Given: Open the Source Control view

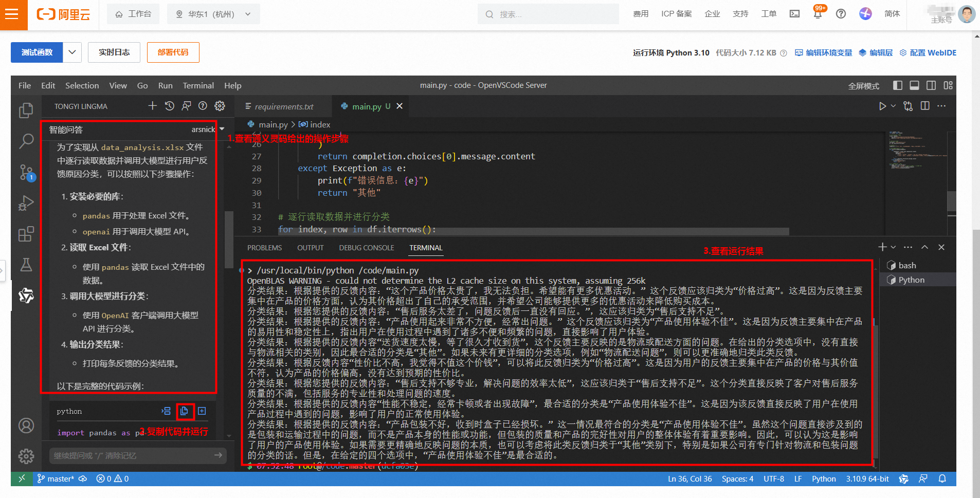Looking at the screenshot, I should 26,172.
